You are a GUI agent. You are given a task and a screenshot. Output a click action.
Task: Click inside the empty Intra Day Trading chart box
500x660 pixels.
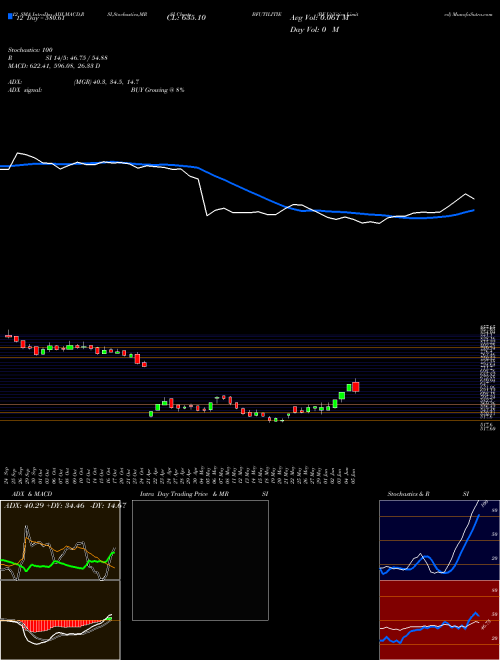tap(200, 560)
